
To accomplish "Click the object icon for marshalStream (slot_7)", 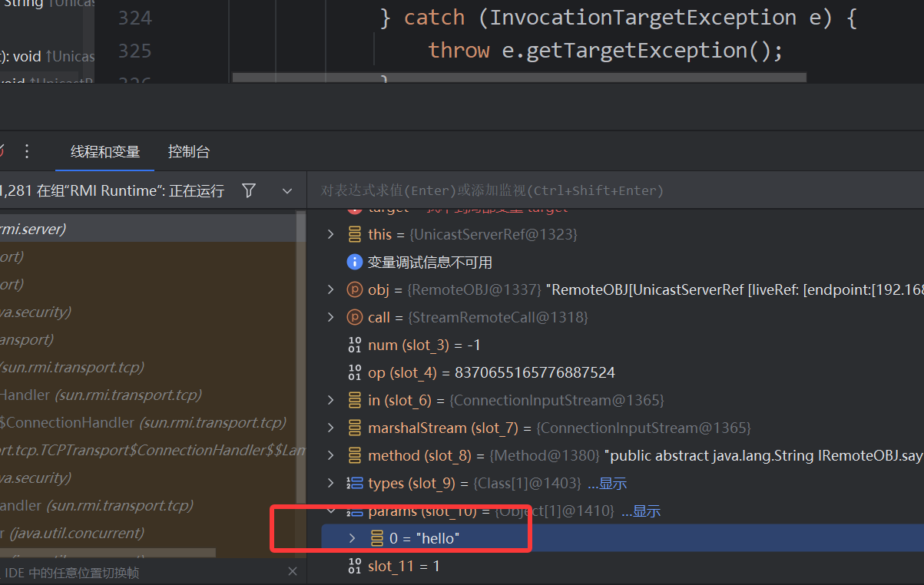I will (354, 428).
